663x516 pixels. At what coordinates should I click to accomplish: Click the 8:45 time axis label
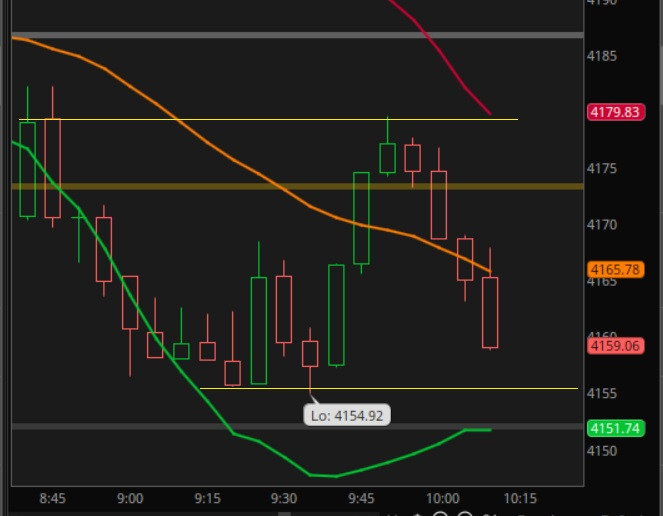tap(52, 498)
